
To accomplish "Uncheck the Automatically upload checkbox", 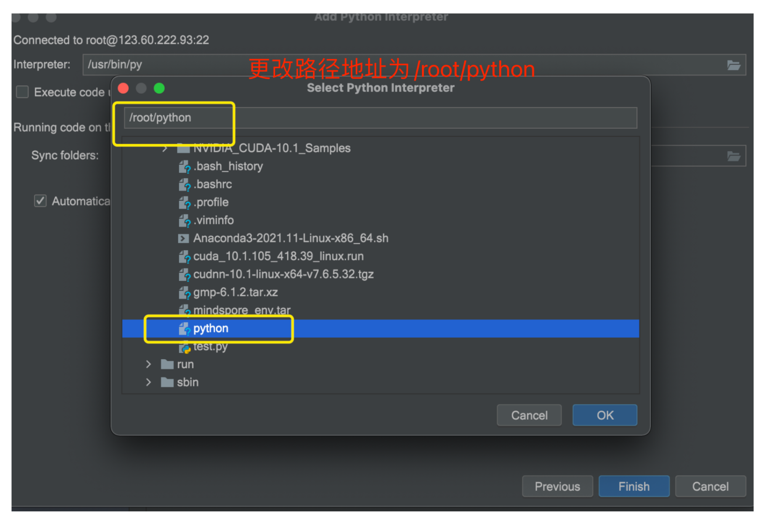I will point(40,201).
